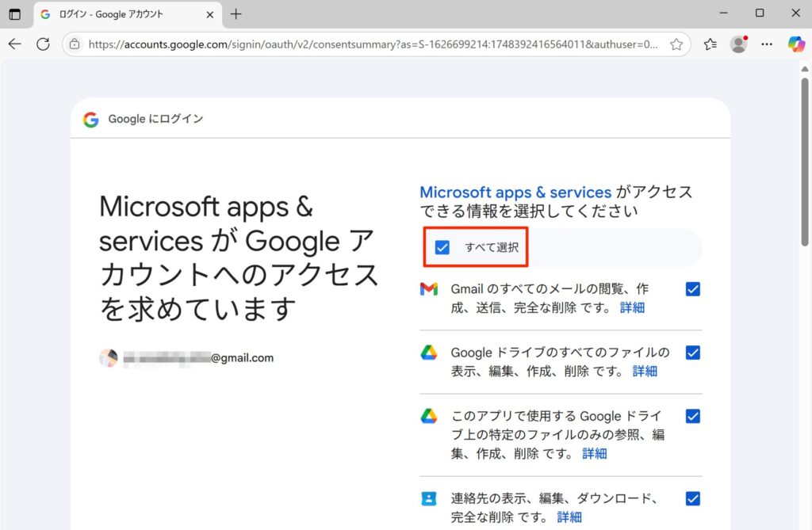Click Drive icon for 特定のファイル permission

pos(429,416)
